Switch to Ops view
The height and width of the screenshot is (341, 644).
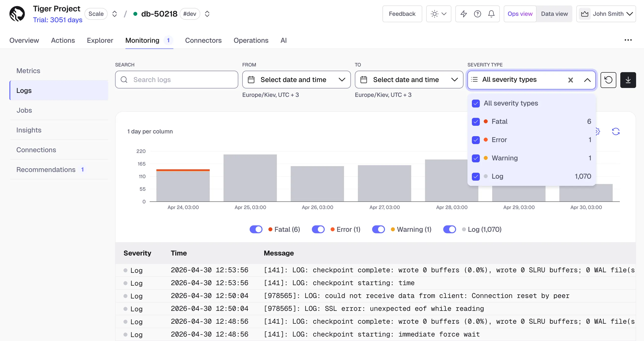[520, 14]
